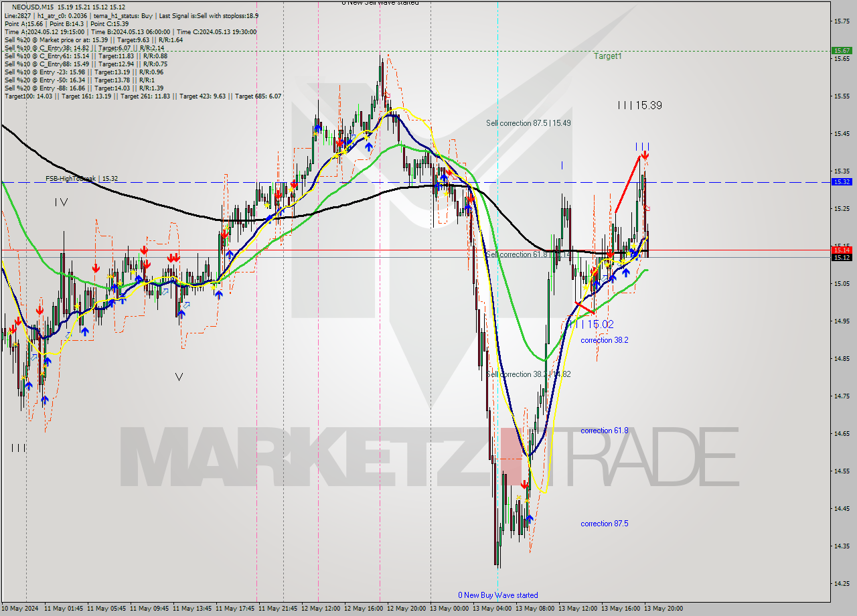Click the '11 May 17:45' time label
Viewport: 857px width, 616px height.
coord(235,609)
